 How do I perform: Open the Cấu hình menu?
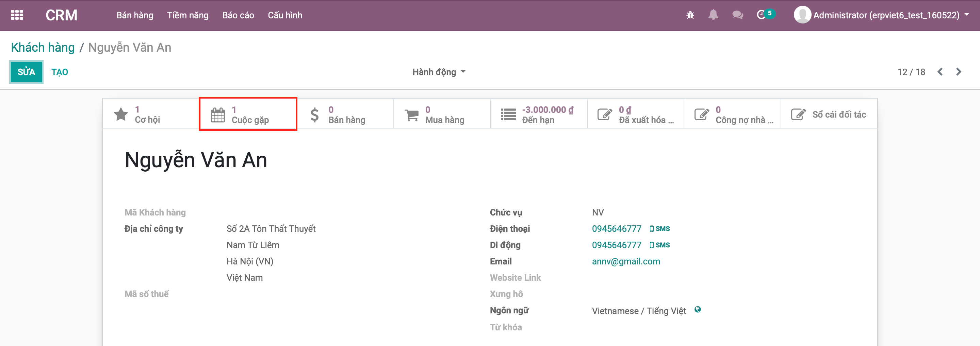pyautogui.click(x=285, y=15)
